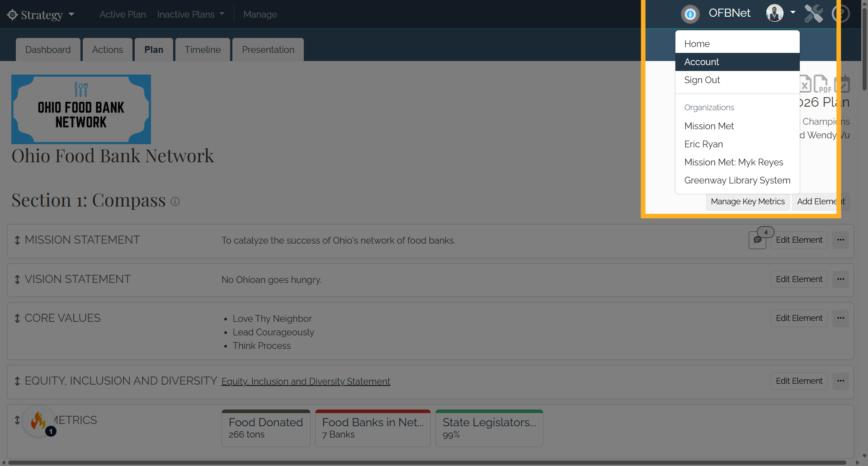Image resolution: width=868 pixels, height=466 pixels.
Task: Click the 'No Ohioan goes hungry.' text
Action: tap(271, 280)
